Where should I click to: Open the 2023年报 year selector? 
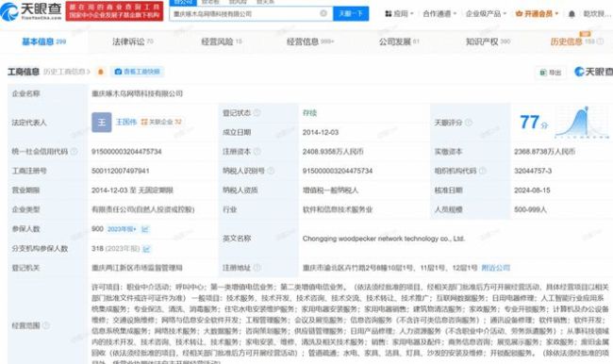pos(122,229)
